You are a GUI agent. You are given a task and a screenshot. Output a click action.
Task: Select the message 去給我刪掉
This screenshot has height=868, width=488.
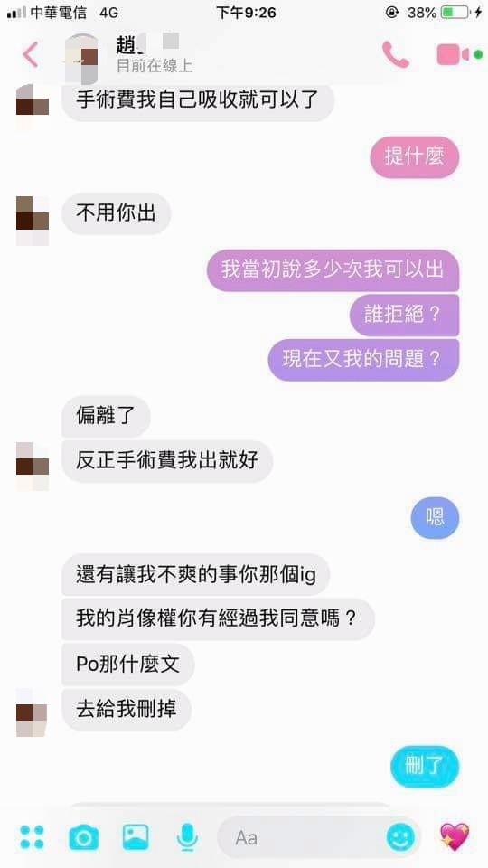pyautogui.click(x=127, y=710)
